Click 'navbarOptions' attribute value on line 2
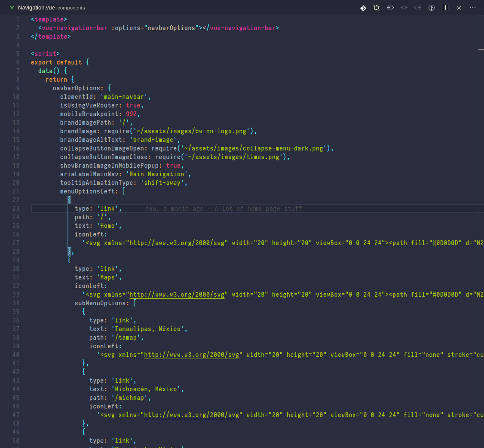The width and height of the screenshot is (484, 448). [x=172, y=28]
